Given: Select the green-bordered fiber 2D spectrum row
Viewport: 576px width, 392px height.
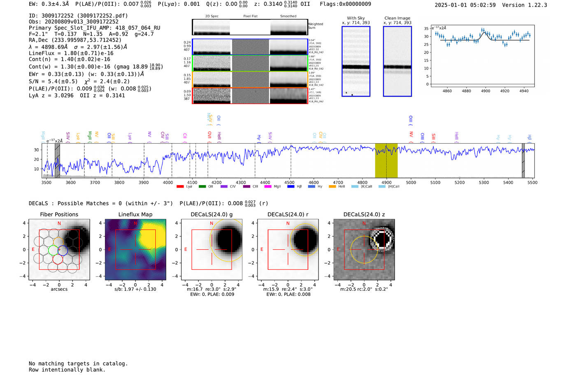Looking at the screenshot, I should [x=250, y=63].
